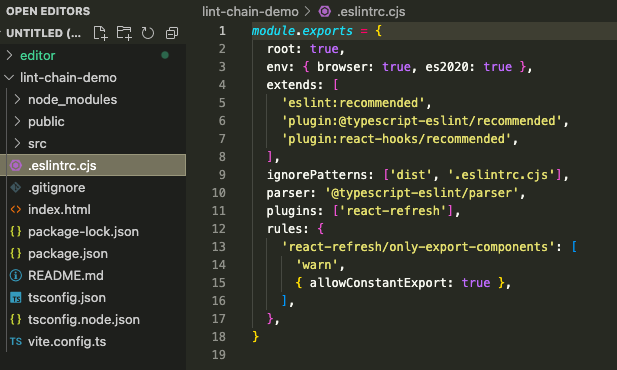Click the 'dist' string on line 9

point(410,174)
